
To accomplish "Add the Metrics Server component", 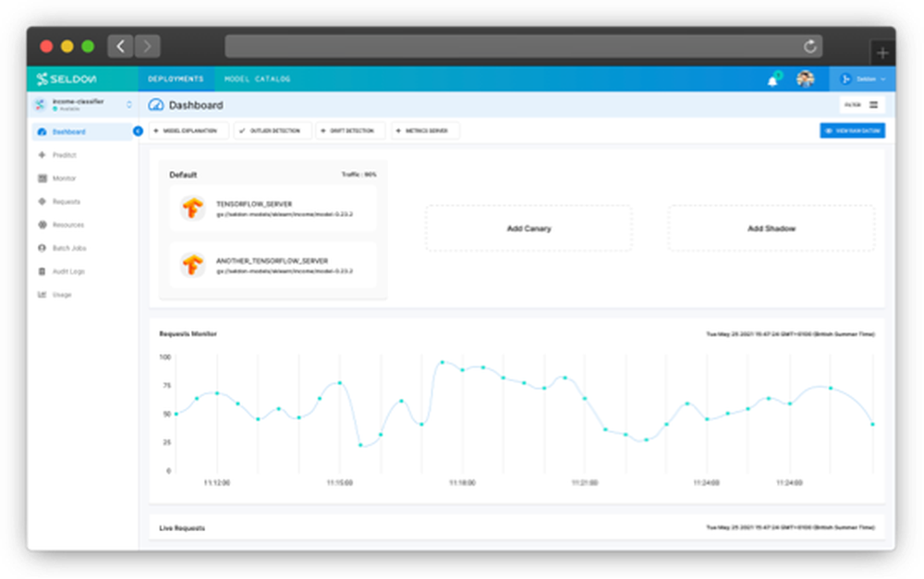I will click(x=425, y=131).
